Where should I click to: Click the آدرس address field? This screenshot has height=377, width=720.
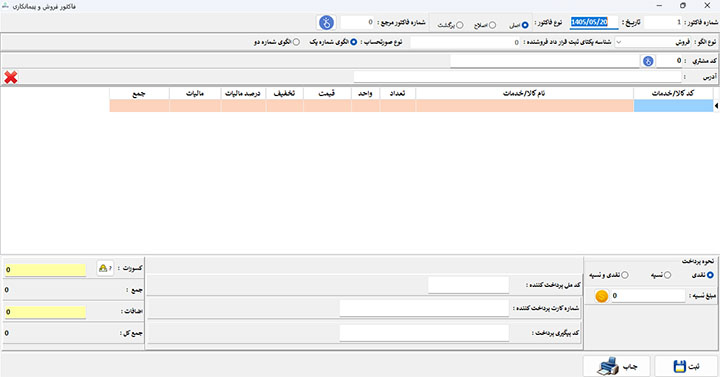click(518, 77)
